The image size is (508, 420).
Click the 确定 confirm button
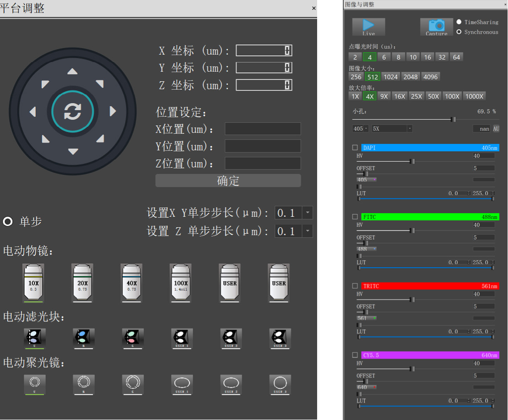tap(228, 180)
